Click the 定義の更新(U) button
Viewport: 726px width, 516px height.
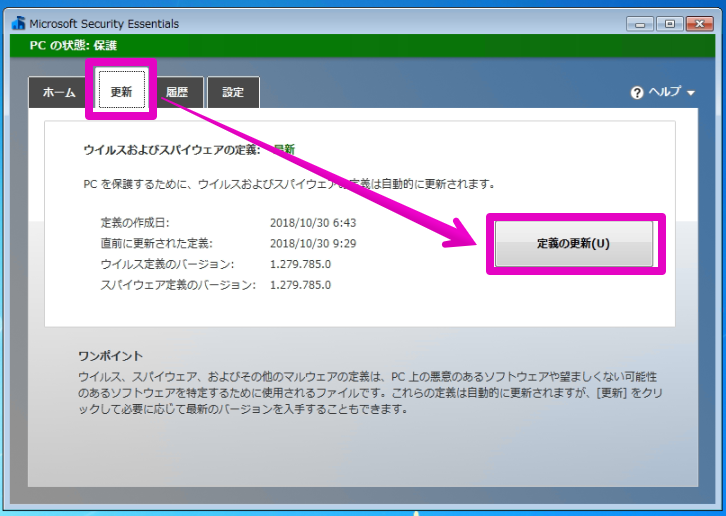tap(574, 244)
